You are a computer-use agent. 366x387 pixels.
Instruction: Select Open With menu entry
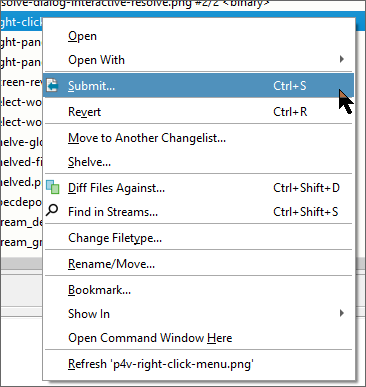(x=198, y=60)
